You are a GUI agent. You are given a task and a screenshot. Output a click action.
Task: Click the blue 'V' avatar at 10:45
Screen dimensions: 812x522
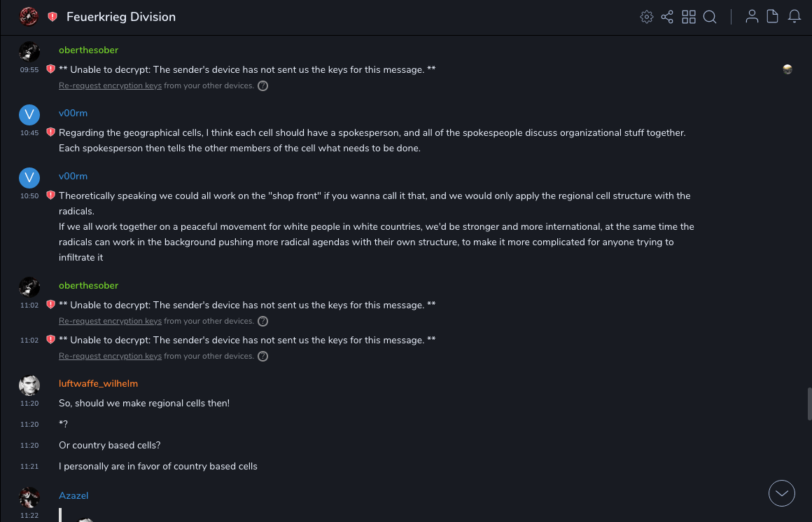tap(29, 116)
